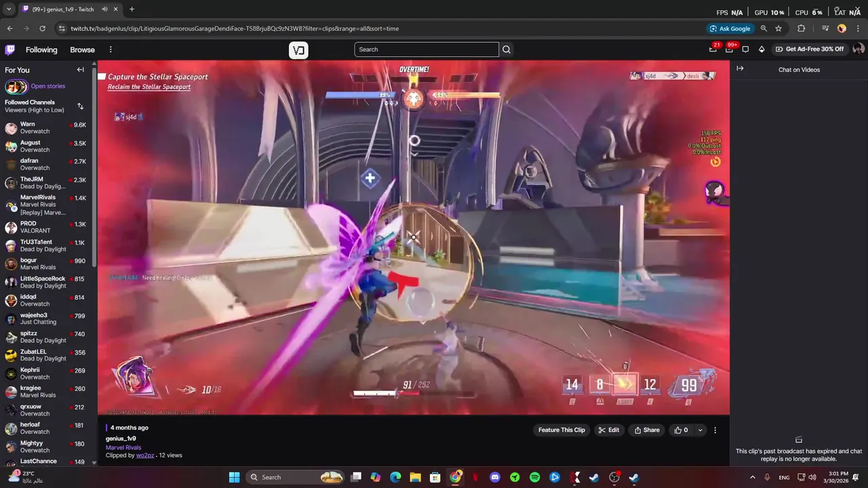This screenshot has width=868, height=488.
Task: Open the Following tab
Action: click(41, 49)
